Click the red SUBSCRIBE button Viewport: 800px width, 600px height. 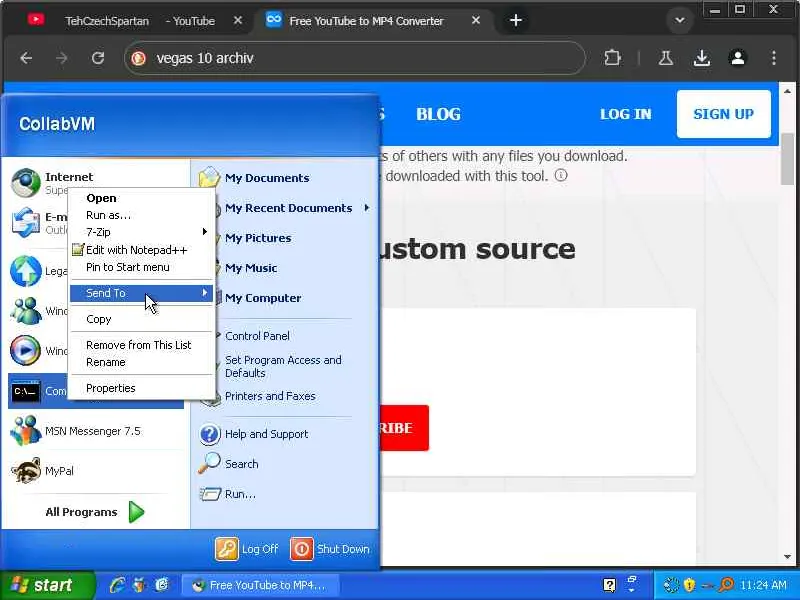404,428
